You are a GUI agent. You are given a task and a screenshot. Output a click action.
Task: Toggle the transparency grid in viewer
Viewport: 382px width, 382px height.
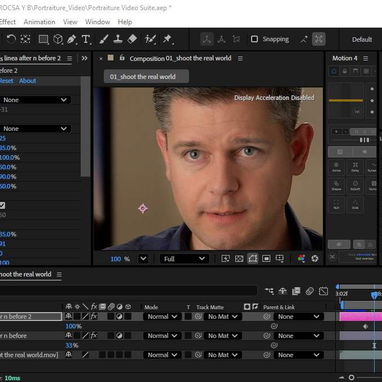(x=239, y=259)
